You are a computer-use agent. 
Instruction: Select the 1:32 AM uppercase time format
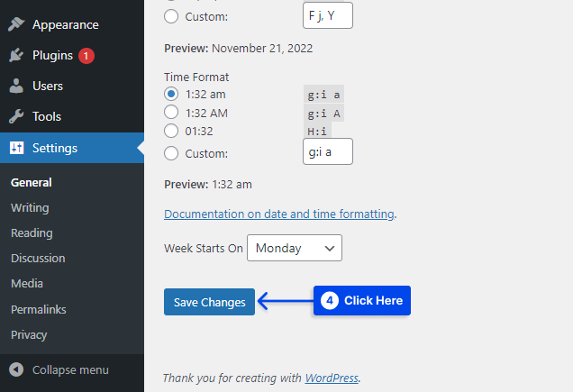pyautogui.click(x=171, y=113)
